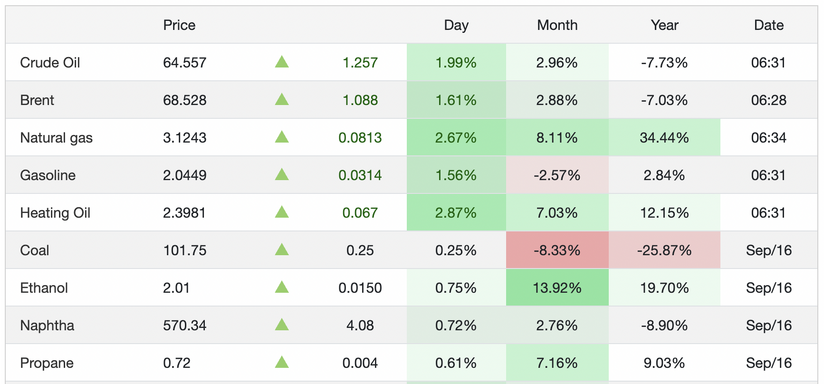This screenshot has width=825, height=384.
Task: Click the Gasoline row's green triangle icon
Action: pyautogui.click(x=281, y=175)
